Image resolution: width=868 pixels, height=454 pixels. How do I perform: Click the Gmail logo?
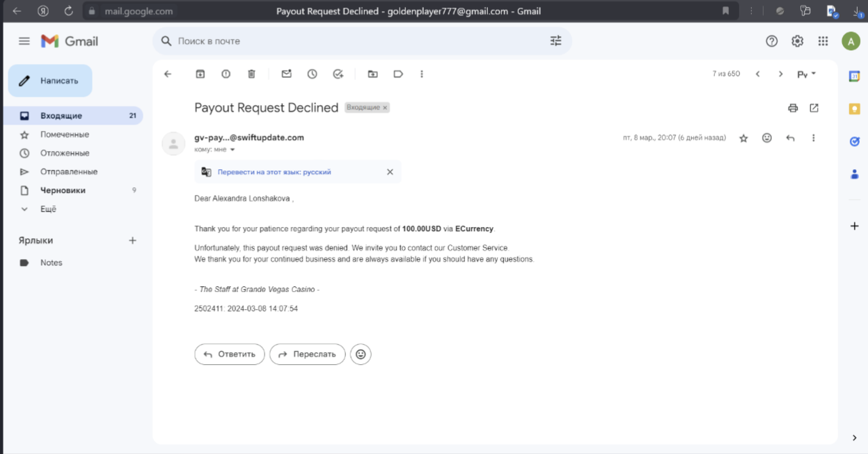pos(70,41)
